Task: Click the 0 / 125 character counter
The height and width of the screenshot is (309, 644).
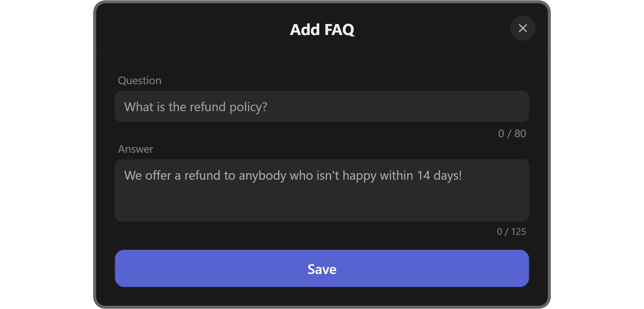Action: coord(511,232)
